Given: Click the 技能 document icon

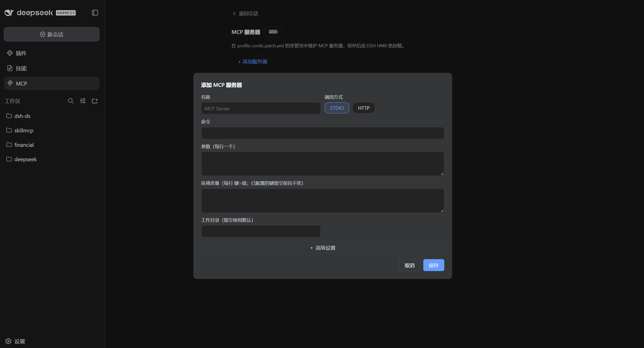Looking at the screenshot, I should point(10,68).
